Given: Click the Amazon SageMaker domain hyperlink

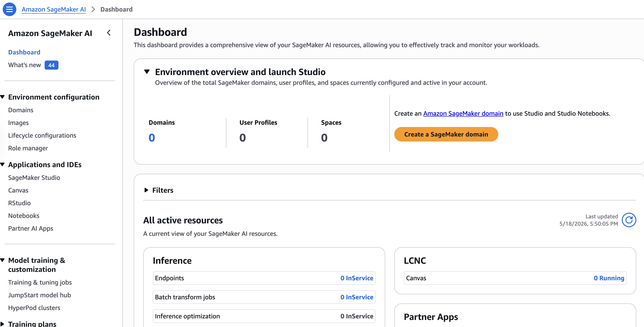Looking at the screenshot, I should coord(463,113).
